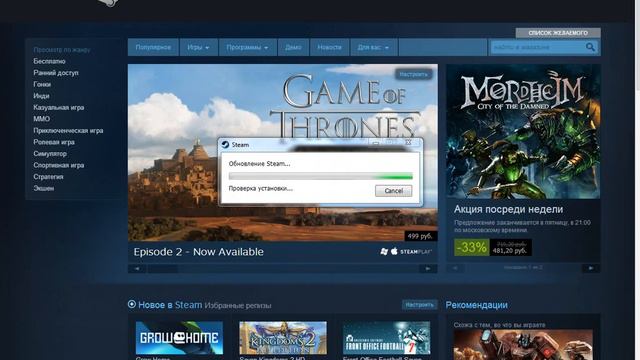
Task: Click the page's vertical scrollbar
Action: pos(638,180)
